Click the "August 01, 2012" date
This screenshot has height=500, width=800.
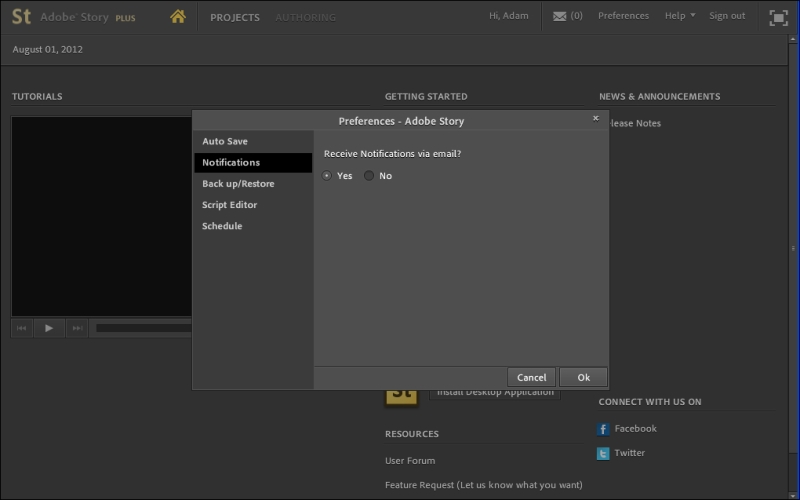point(47,49)
